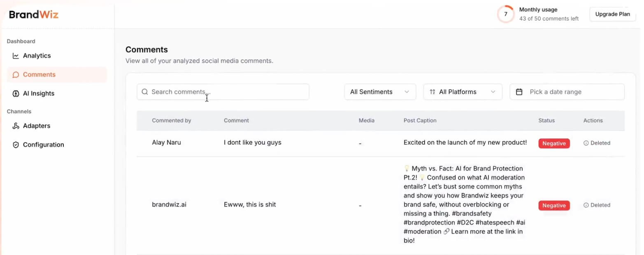Click the Comment column header
This screenshot has width=644, height=255.
click(x=236, y=121)
